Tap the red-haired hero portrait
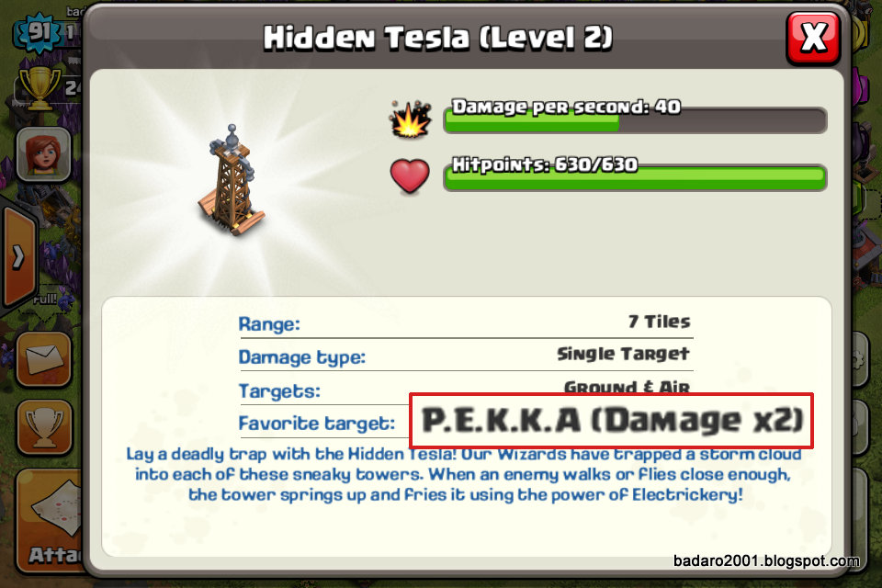Image resolution: width=882 pixels, height=588 pixels. pos(44,154)
